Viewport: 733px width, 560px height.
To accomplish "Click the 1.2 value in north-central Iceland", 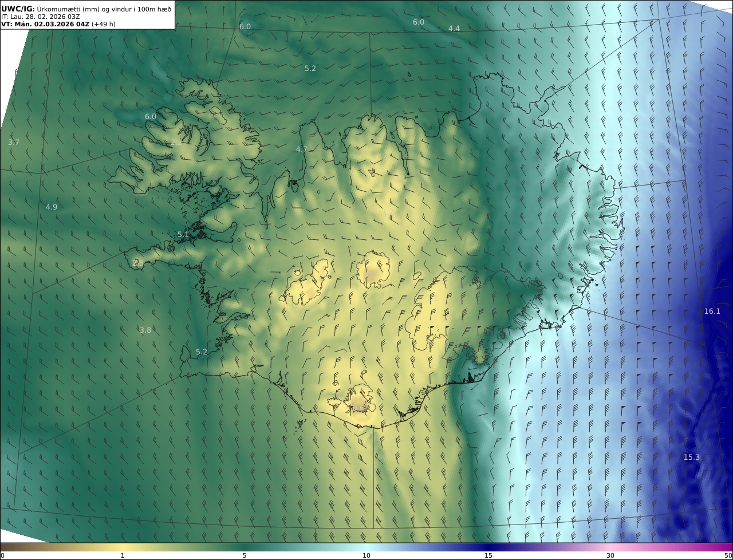I will pyautogui.click(x=388, y=211).
